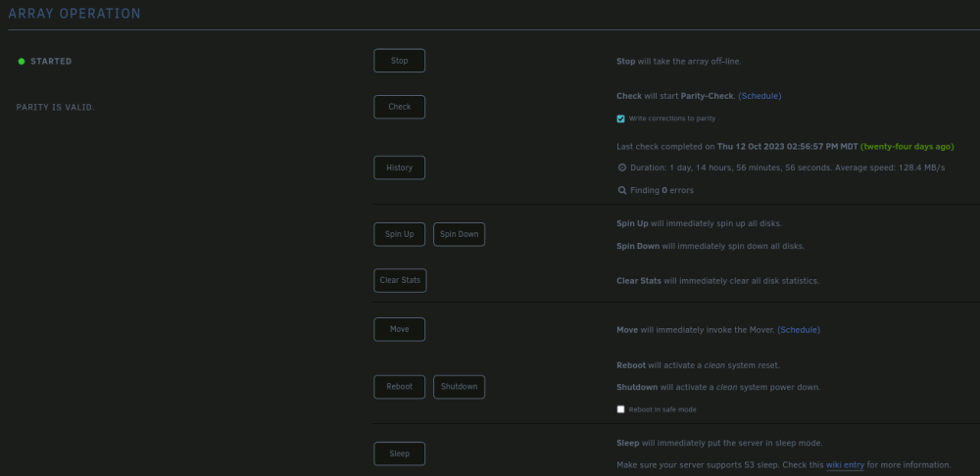The height and width of the screenshot is (476, 980).
Task: Spin up all disks
Action: tap(400, 234)
